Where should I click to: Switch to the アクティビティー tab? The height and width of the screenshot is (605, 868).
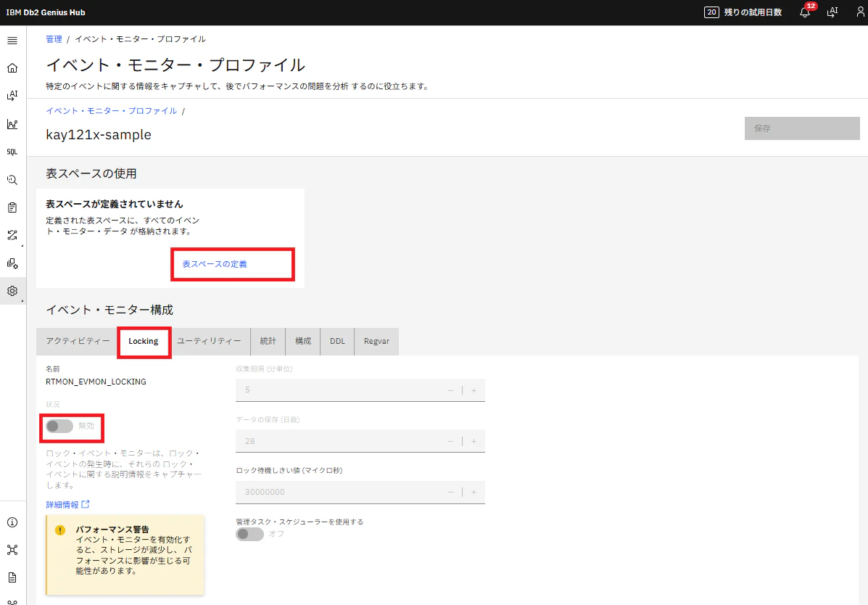tap(78, 341)
